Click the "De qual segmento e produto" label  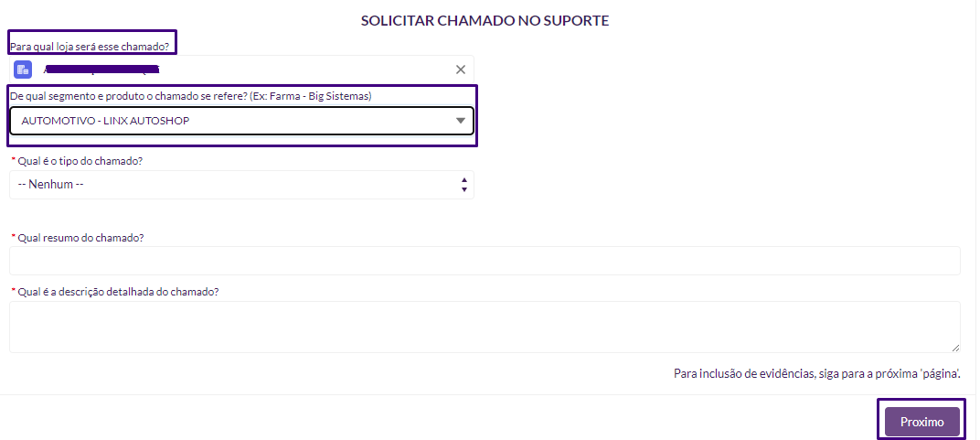pyautogui.click(x=190, y=96)
